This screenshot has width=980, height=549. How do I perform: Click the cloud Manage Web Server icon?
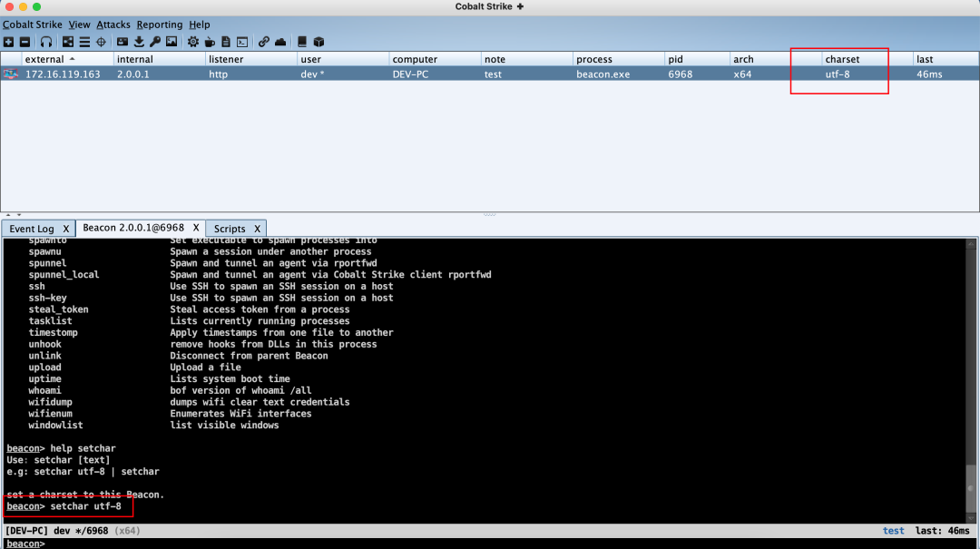[x=280, y=42]
